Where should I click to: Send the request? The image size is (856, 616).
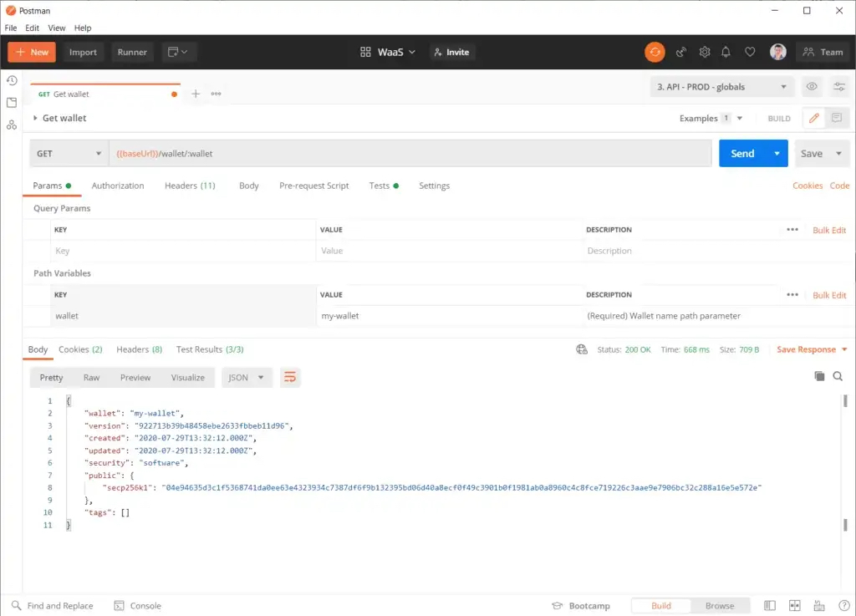[x=742, y=153]
